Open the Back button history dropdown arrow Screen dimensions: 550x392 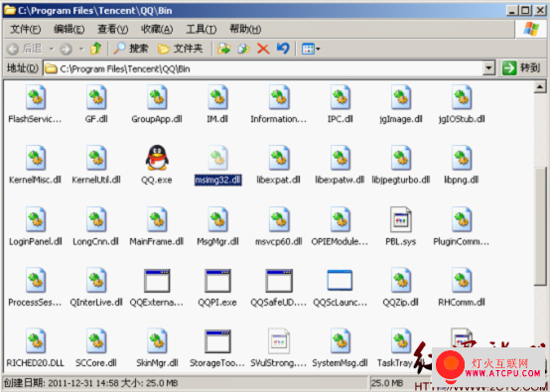coord(52,49)
